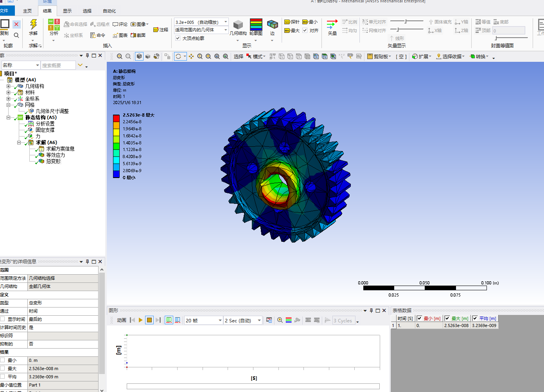
Task: Click the 搜索概要 search field
Action: (x=58, y=65)
